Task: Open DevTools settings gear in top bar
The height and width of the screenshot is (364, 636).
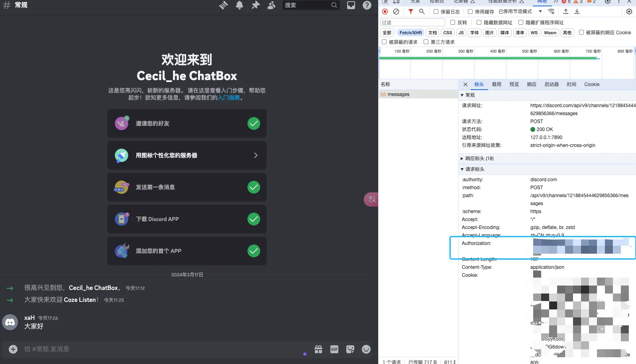Action: [x=608, y=2]
